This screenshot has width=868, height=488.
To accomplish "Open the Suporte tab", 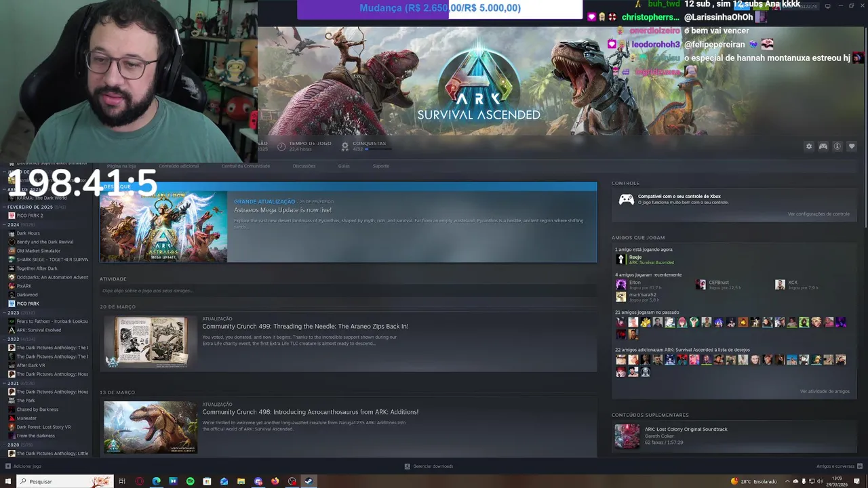I will [x=381, y=166].
